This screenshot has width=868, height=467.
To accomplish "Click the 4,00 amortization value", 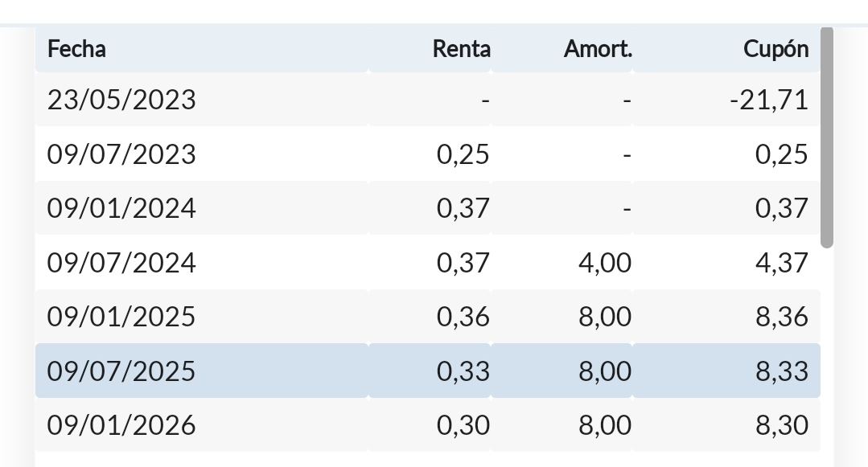I will [x=605, y=263].
